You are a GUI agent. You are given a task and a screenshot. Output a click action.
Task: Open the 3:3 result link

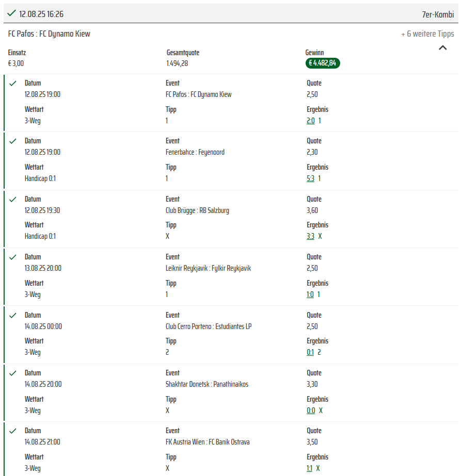[310, 236]
